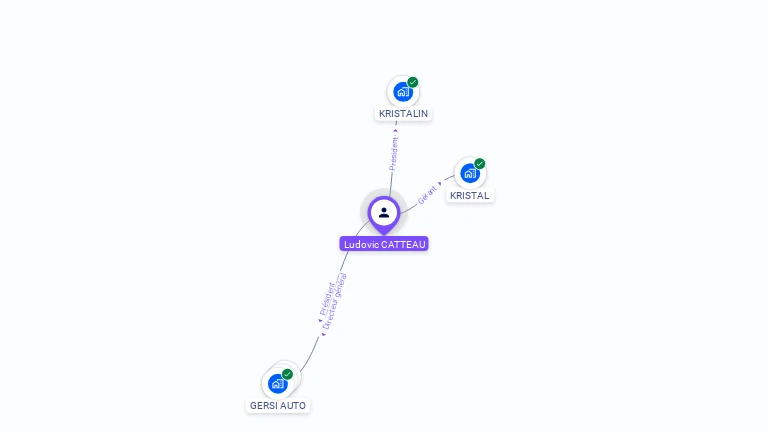768x432 pixels.
Task: Click the KRISTALIN name label
Action: pyautogui.click(x=403, y=114)
